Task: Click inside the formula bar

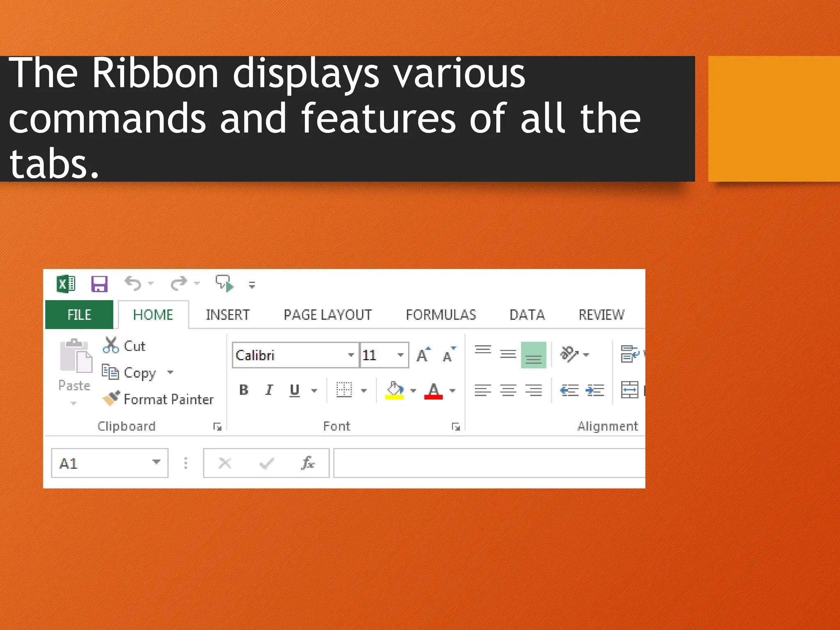Action: (489, 463)
